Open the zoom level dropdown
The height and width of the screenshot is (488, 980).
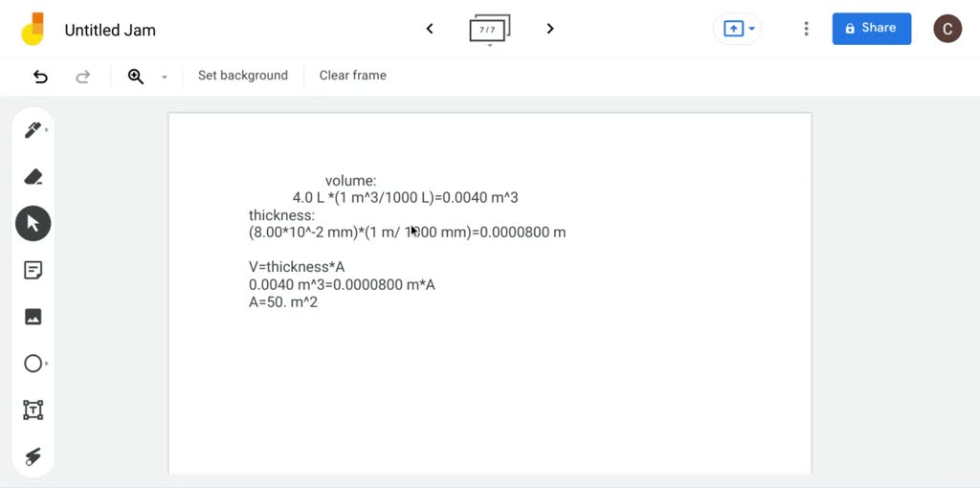[x=164, y=77]
